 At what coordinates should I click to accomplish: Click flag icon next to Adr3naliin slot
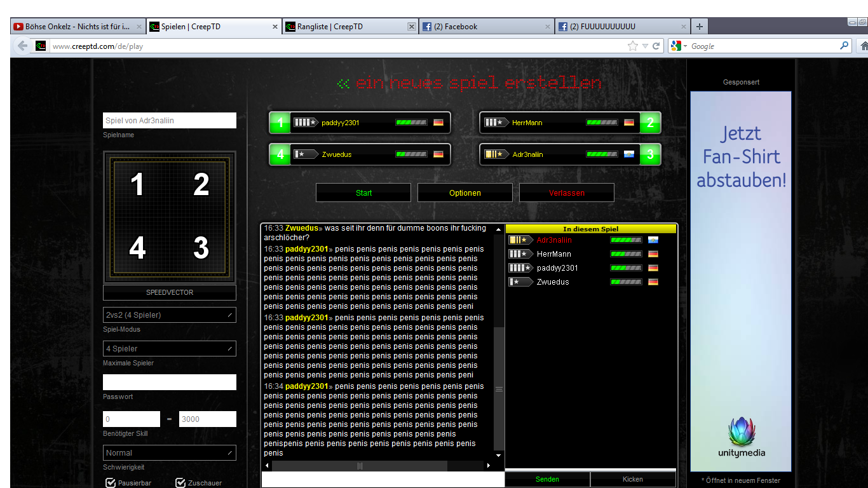[x=629, y=154]
